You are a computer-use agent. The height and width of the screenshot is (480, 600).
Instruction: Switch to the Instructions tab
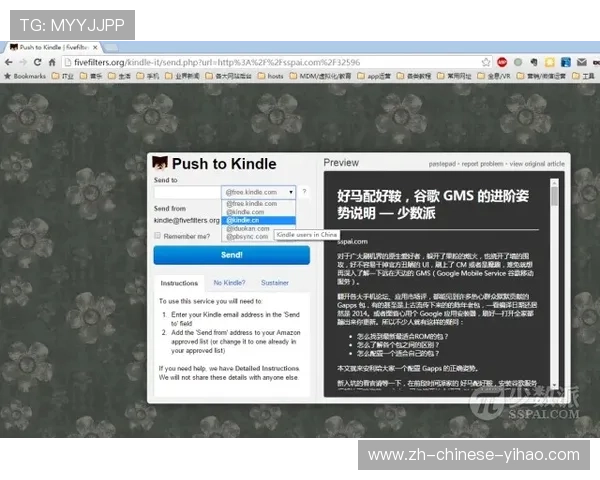(x=179, y=283)
